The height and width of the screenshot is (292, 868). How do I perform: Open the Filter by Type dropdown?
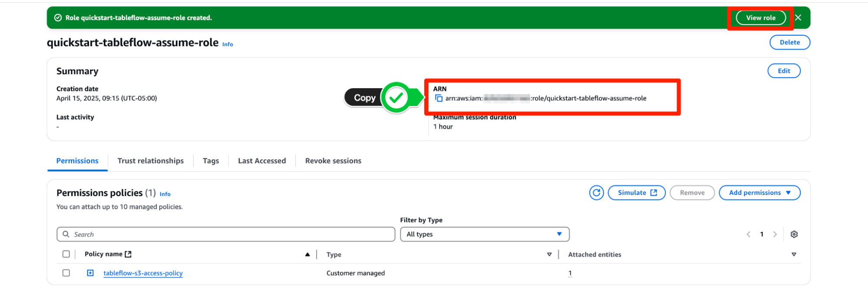point(485,234)
